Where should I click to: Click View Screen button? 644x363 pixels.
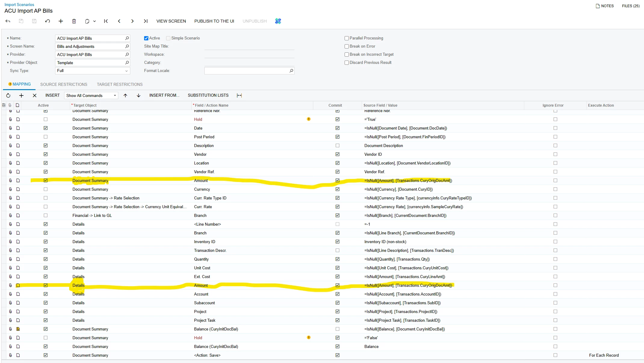pos(171,21)
